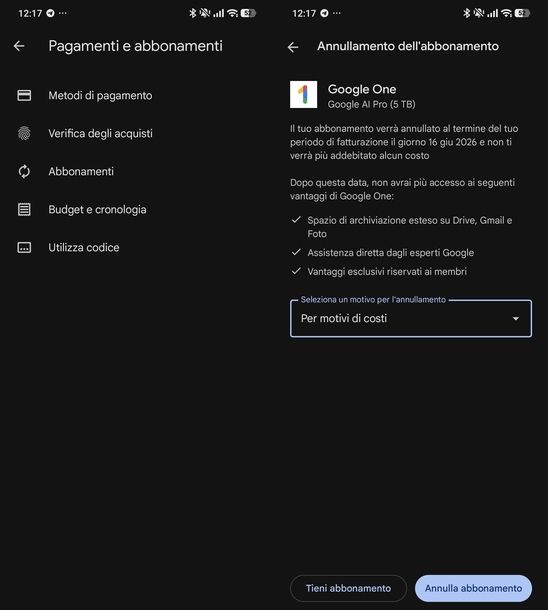Tap 'Pagamenti e abbonamenti' header title
Screen dimensions: 548x610
pyautogui.click(x=135, y=46)
